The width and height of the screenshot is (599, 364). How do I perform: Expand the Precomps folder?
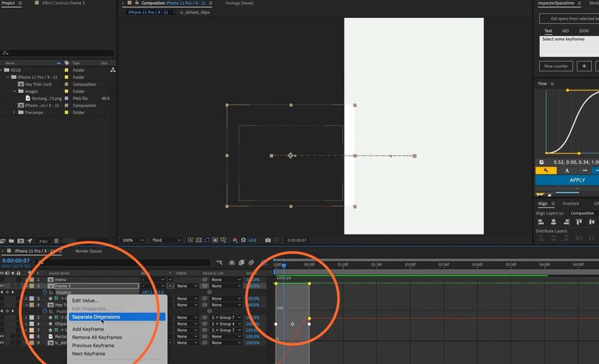pyautogui.click(x=15, y=113)
